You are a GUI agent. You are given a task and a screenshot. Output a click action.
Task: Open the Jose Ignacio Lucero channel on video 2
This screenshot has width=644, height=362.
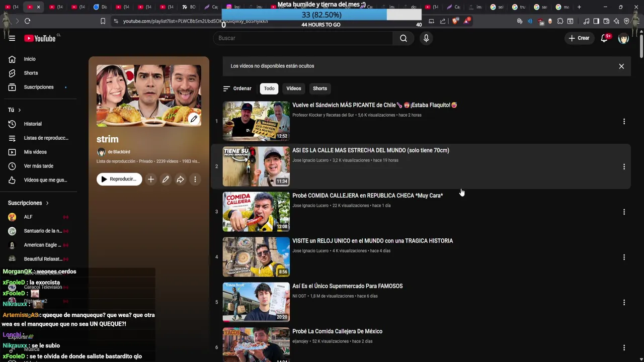310,160
